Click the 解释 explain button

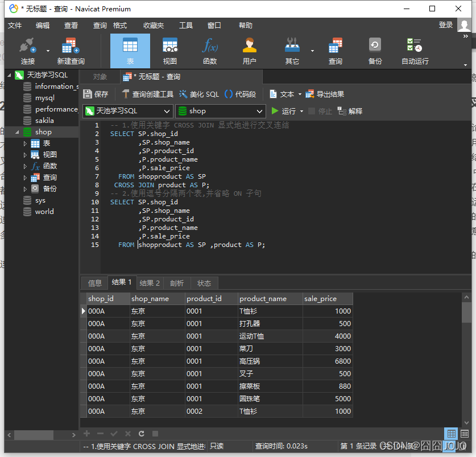tap(350, 111)
